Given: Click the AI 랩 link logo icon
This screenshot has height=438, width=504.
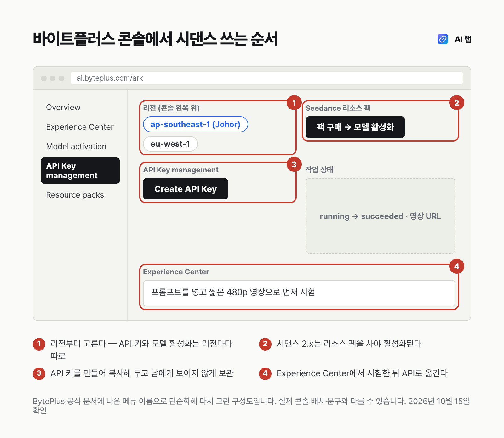Looking at the screenshot, I should [x=443, y=39].
